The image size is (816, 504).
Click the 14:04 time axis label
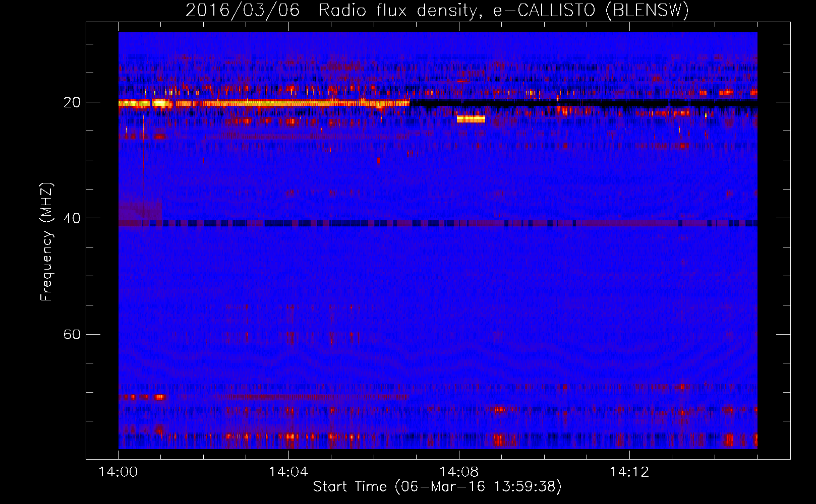pos(288,472)
